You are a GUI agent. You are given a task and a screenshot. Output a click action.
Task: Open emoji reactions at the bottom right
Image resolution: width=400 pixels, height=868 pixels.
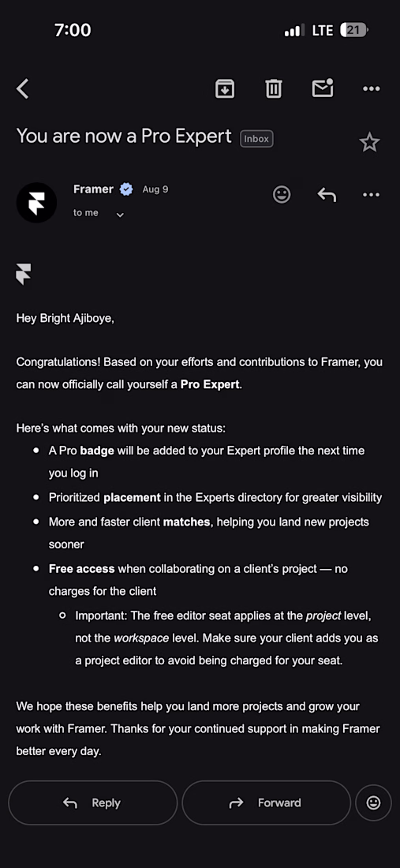(x=373, y=803)
